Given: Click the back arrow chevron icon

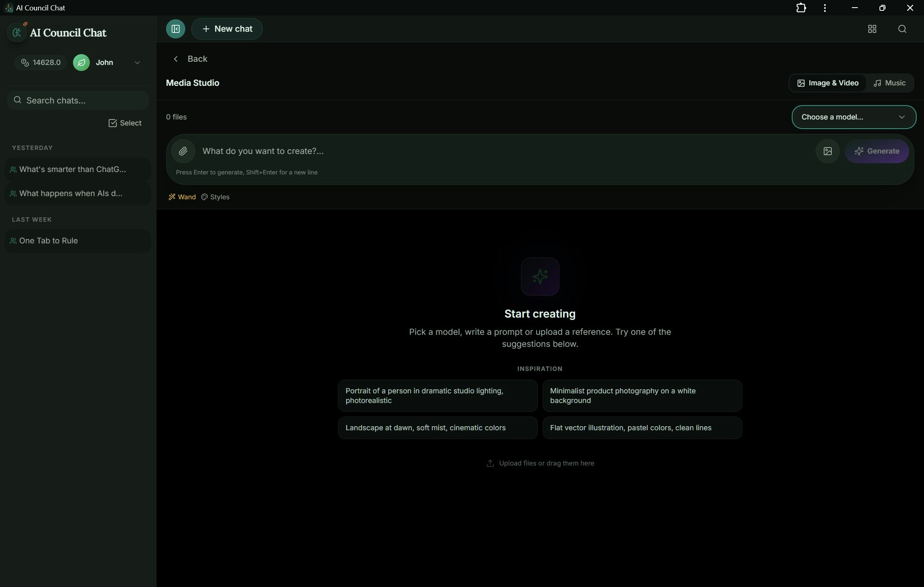Looking at the screenshot, I should pos(176,59).
